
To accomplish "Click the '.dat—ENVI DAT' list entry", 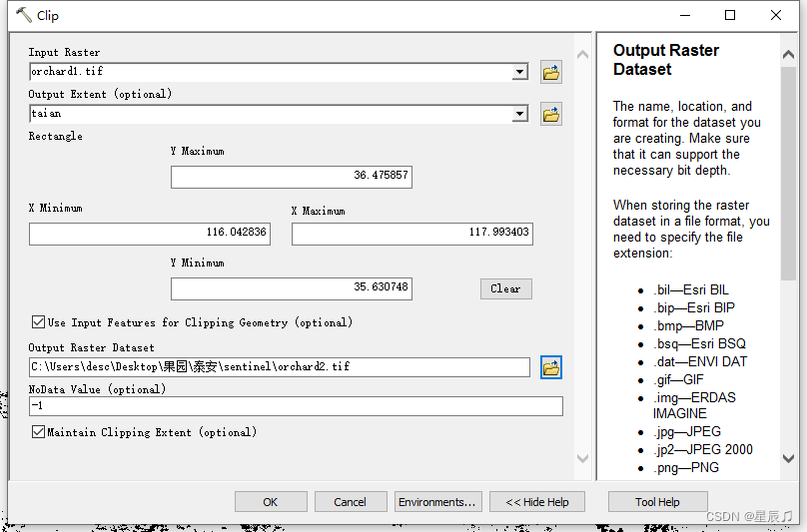I will (x=700, y=361).
